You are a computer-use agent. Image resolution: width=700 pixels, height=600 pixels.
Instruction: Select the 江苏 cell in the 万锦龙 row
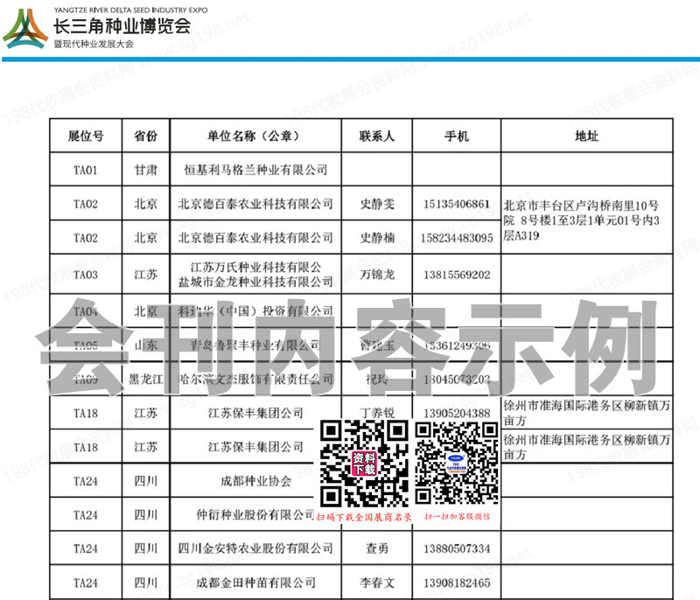click(145, 275)
